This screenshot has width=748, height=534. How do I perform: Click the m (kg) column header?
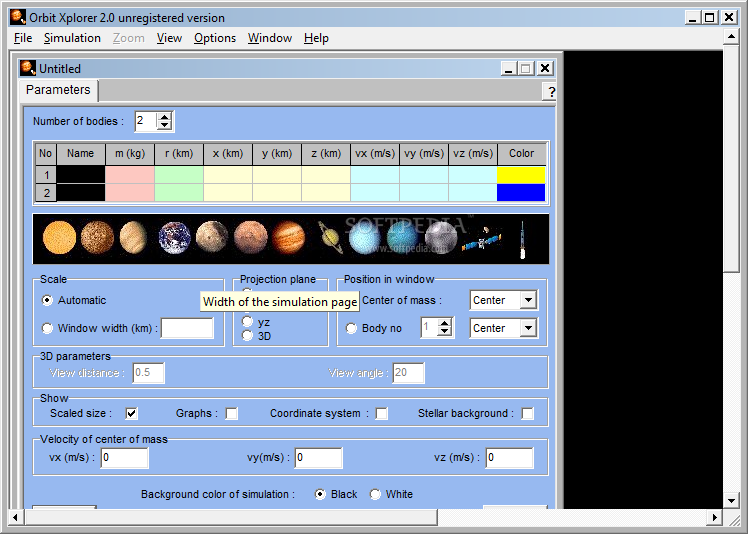(x=130, y=154)
